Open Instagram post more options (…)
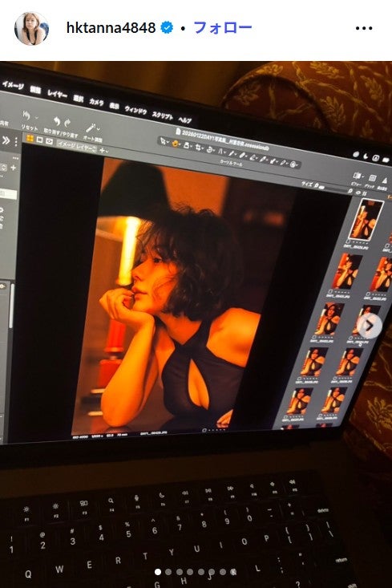 tap(363, 28)
